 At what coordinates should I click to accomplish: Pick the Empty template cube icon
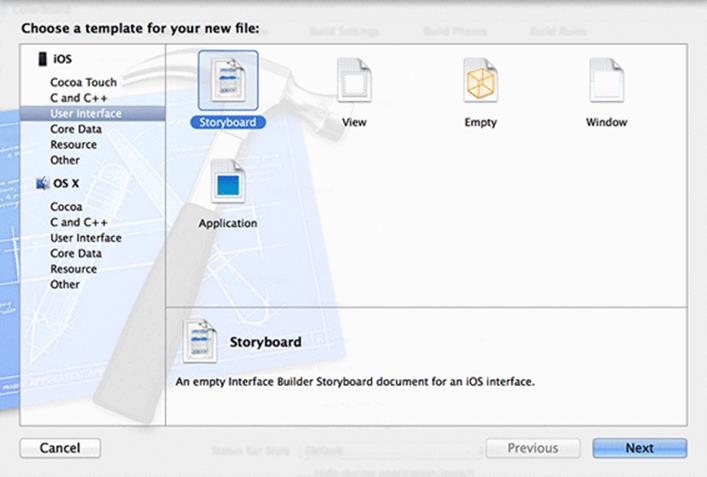point(480,80)
